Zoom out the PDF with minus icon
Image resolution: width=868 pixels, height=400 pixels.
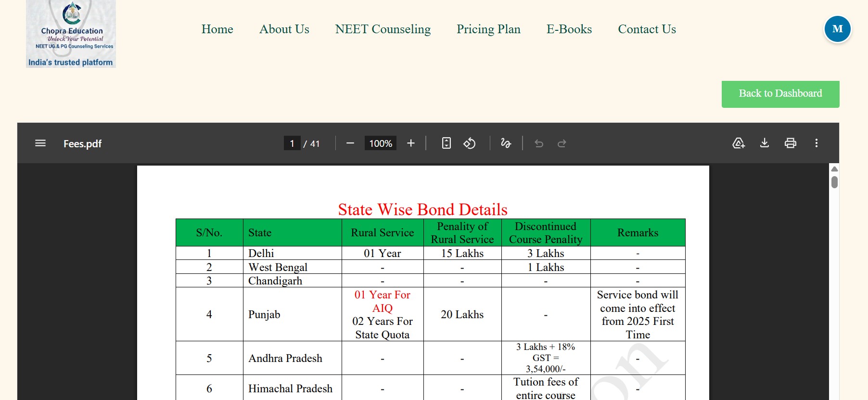coord(350,143)
